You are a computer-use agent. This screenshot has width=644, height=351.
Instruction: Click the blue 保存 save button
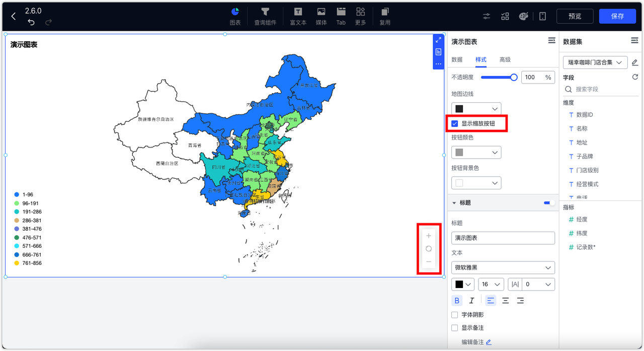tap(617, 16)
